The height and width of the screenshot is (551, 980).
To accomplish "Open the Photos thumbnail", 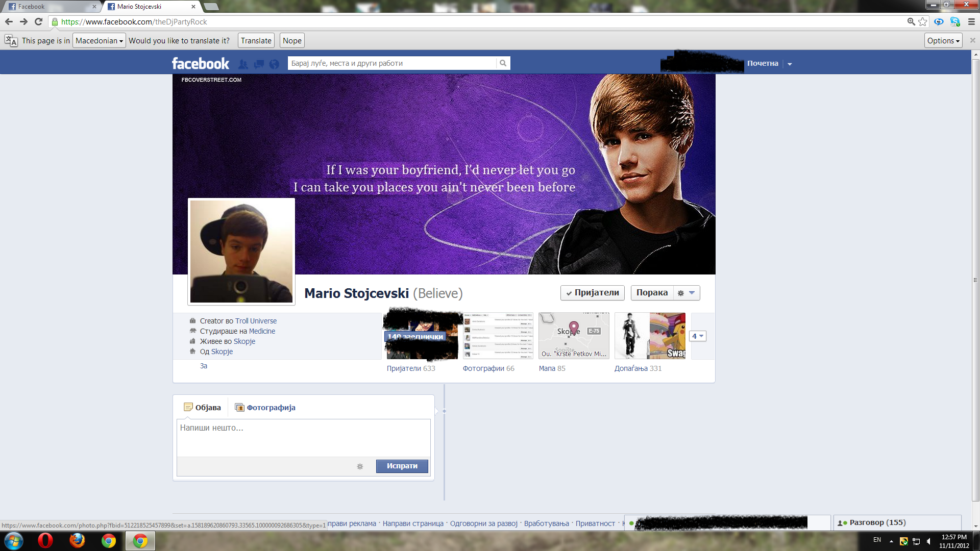I will coord(498,336).
